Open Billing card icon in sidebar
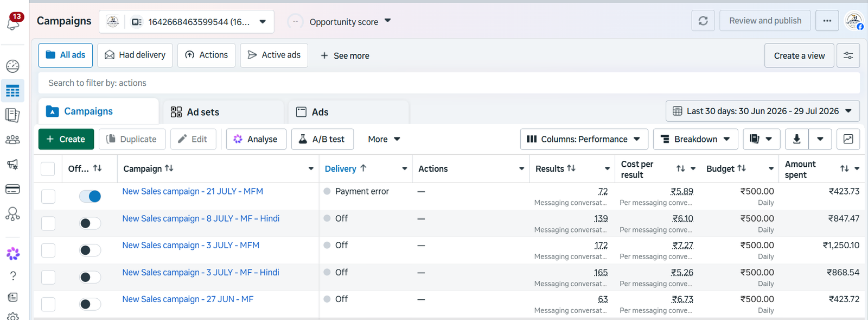This screenshot has width=868, height=320. pyautogui.click(x=12, y=189)
